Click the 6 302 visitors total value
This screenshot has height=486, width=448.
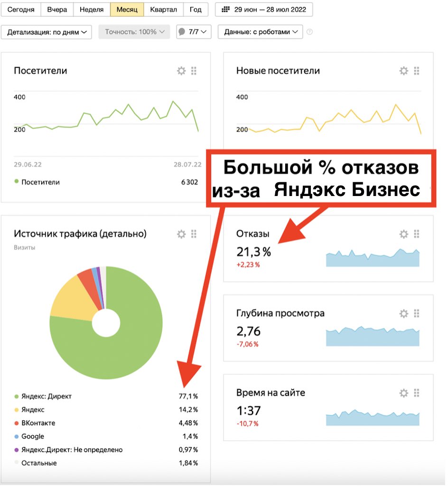pos(190,182)
